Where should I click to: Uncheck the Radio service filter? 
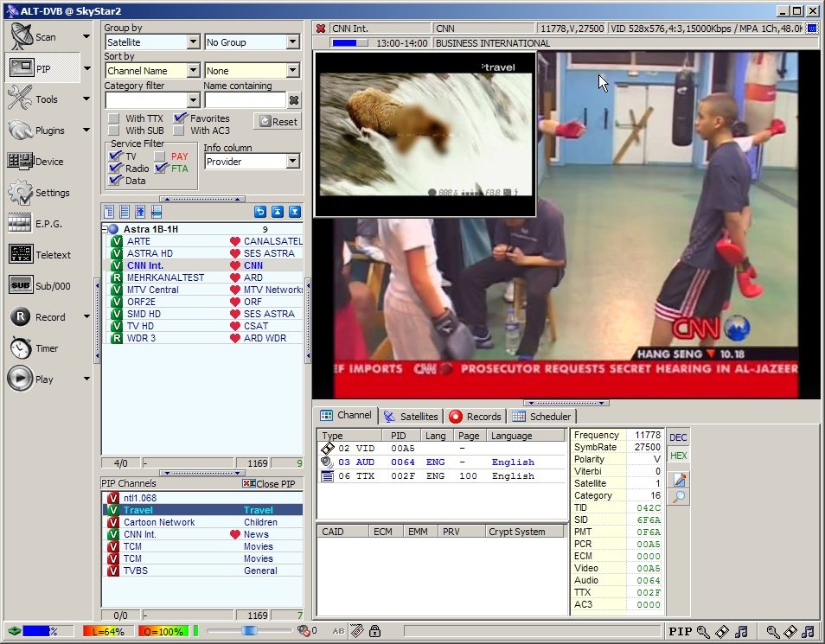tap(115, 168)
